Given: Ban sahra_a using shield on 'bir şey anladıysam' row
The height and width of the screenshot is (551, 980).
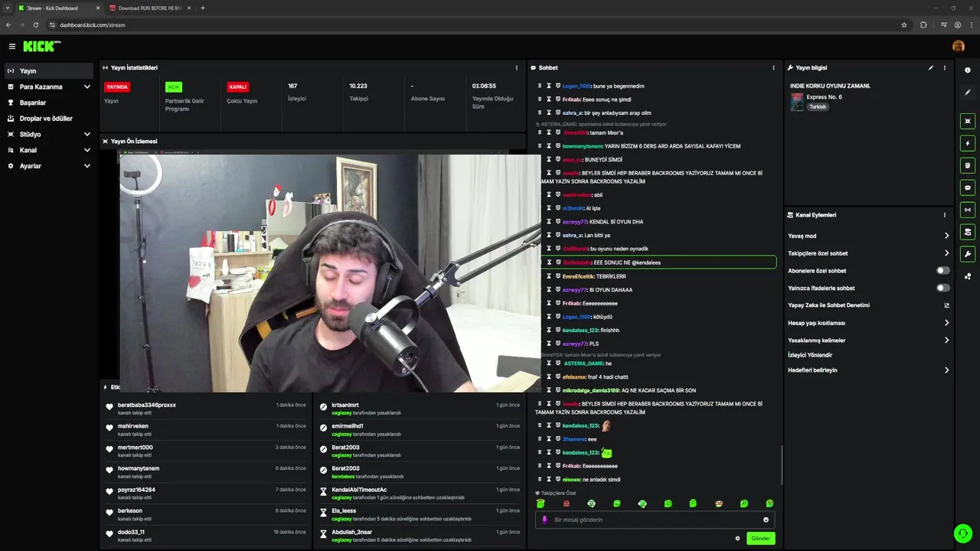Looking at the screenshot, I should (558, 113).
